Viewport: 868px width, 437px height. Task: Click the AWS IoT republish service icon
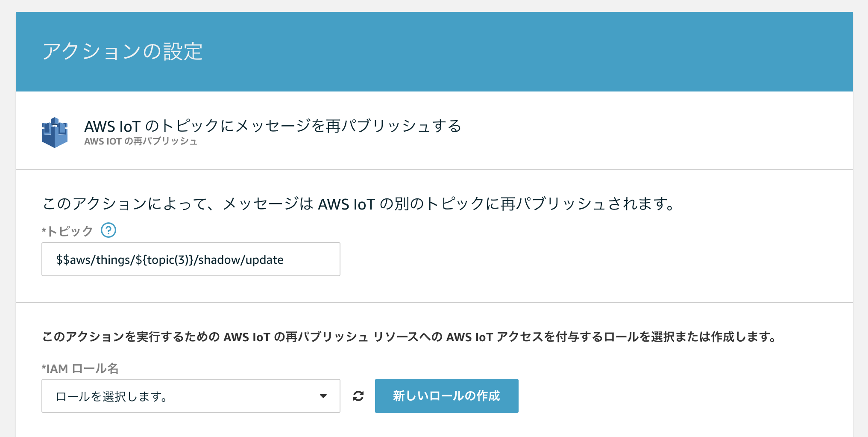(x=55, y=133)
